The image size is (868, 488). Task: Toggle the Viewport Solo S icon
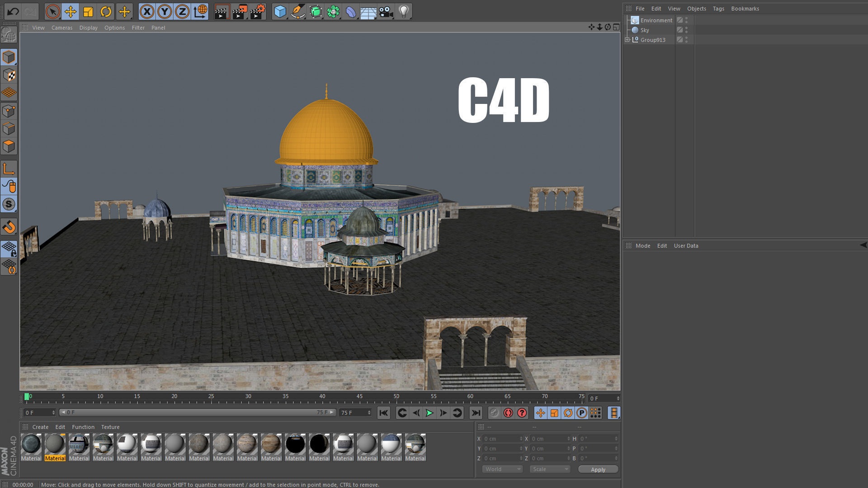pyautogui.click(x=9, y=204)
